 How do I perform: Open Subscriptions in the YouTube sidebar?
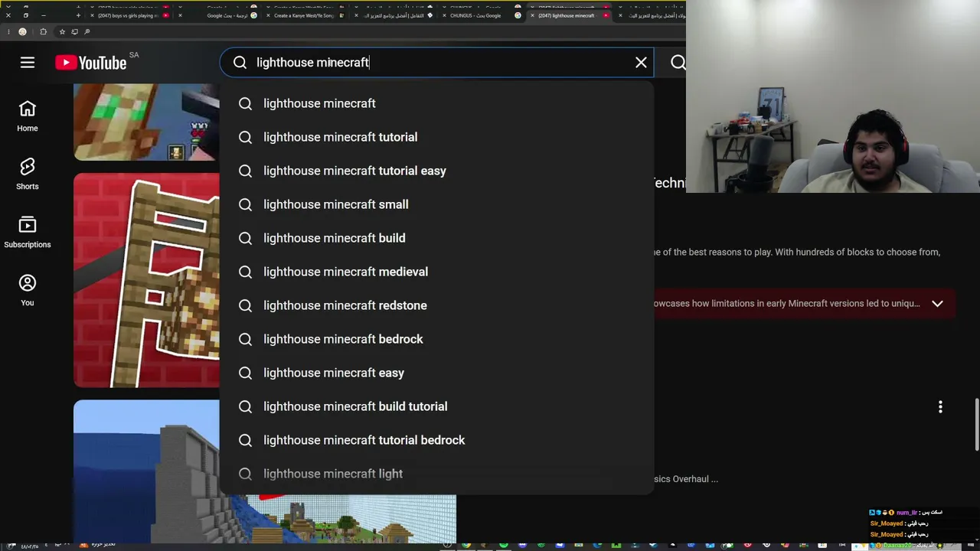pyautogui.click(x=28, y=233)
